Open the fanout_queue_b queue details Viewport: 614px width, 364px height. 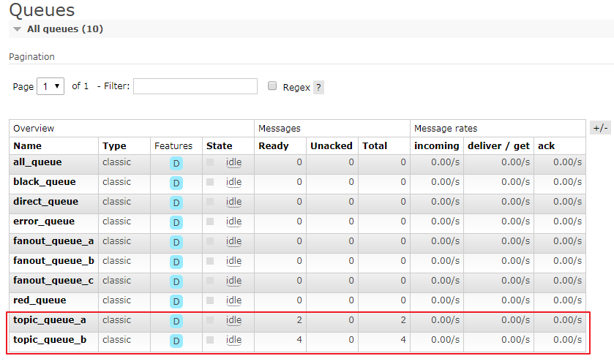[53, 261]
